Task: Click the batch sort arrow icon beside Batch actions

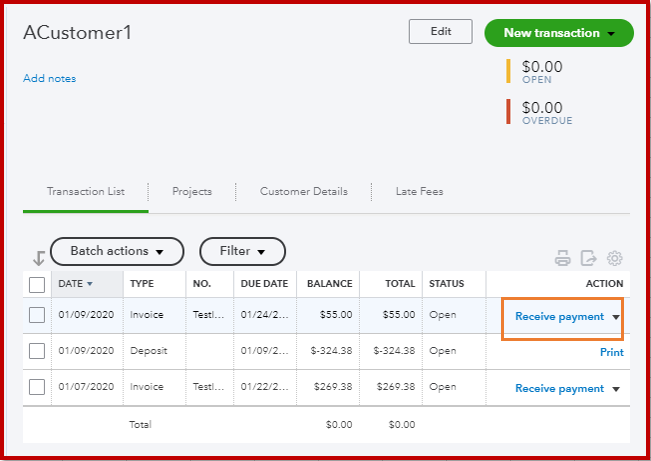Action: (39, 258)
